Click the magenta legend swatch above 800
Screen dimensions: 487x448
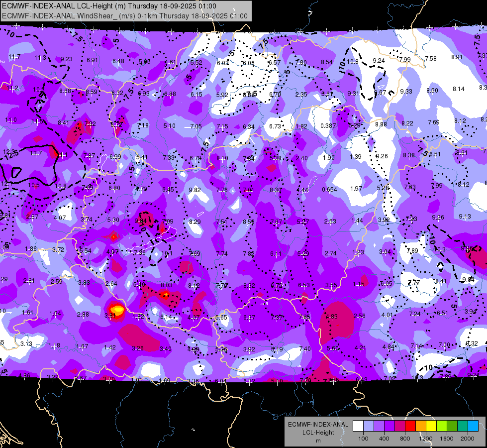[400, 426]
